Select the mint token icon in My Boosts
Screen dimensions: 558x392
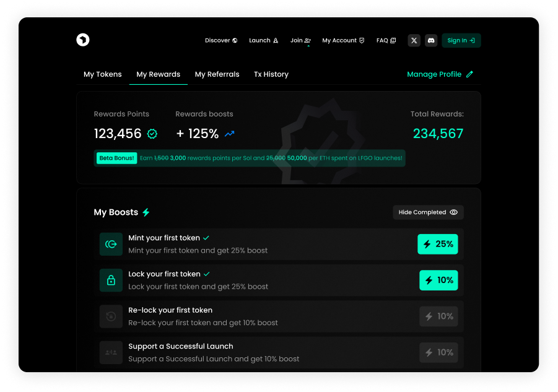(111, 244)
